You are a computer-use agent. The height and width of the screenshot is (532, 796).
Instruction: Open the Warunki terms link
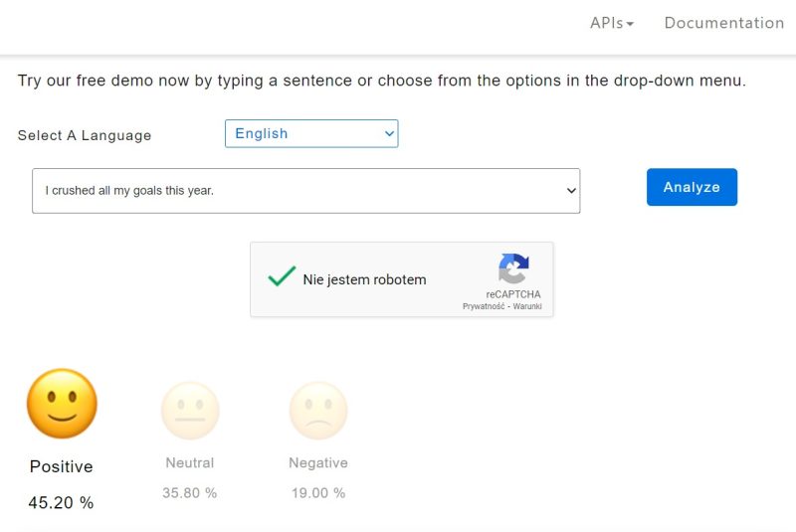(x=527, y=306)
